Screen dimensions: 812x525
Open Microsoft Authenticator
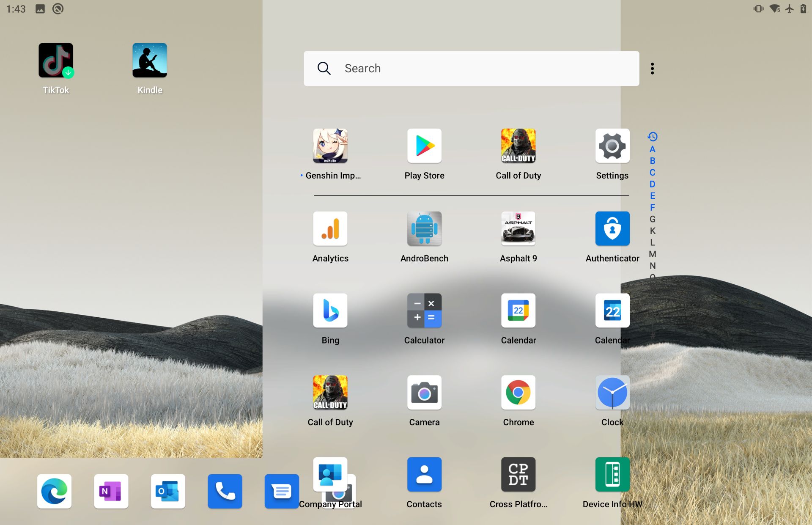[x=612, y=229]
